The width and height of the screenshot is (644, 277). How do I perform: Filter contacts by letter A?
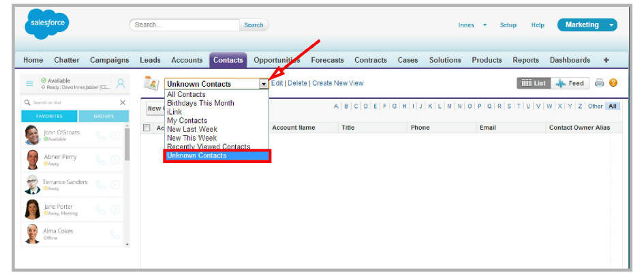[x=336, y=106]
